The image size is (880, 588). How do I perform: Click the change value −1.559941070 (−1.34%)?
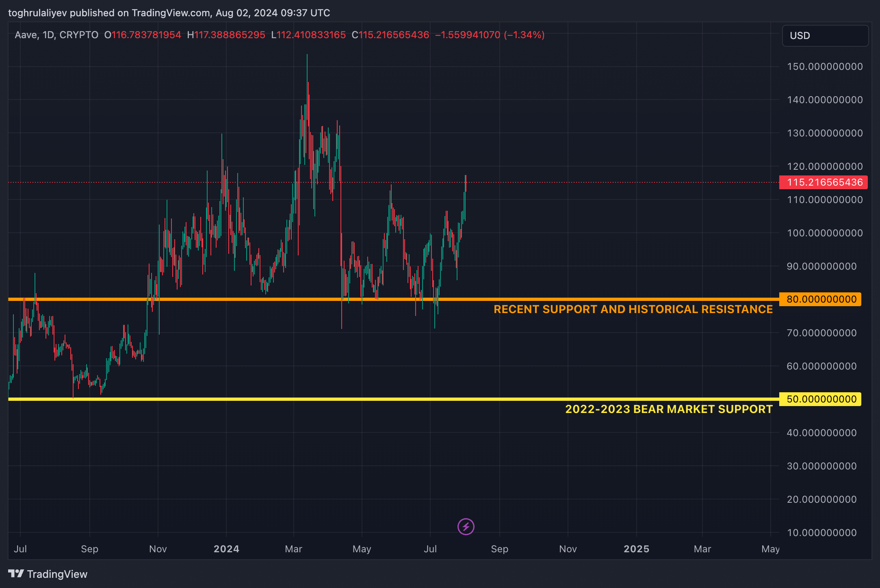(490, 35)
